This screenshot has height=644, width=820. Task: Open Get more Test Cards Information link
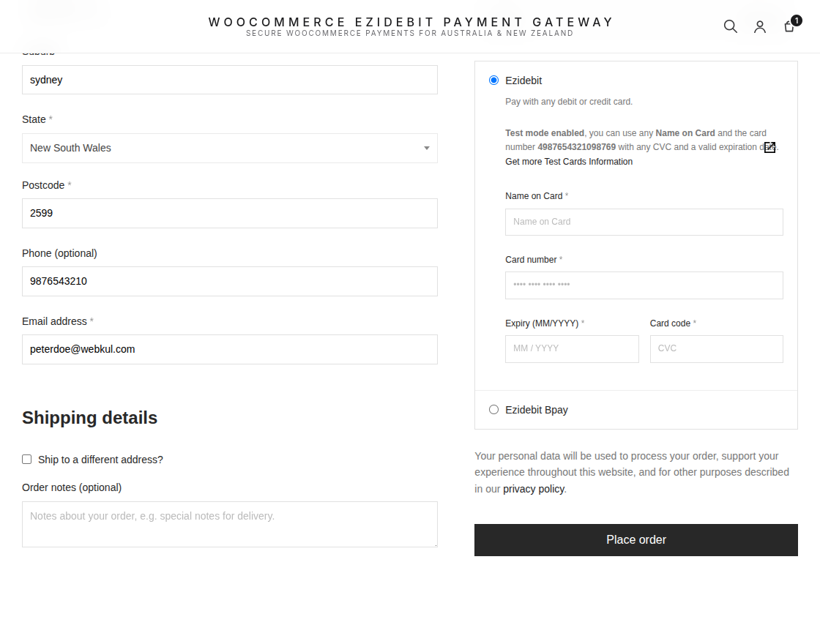[x=568, y=162]
